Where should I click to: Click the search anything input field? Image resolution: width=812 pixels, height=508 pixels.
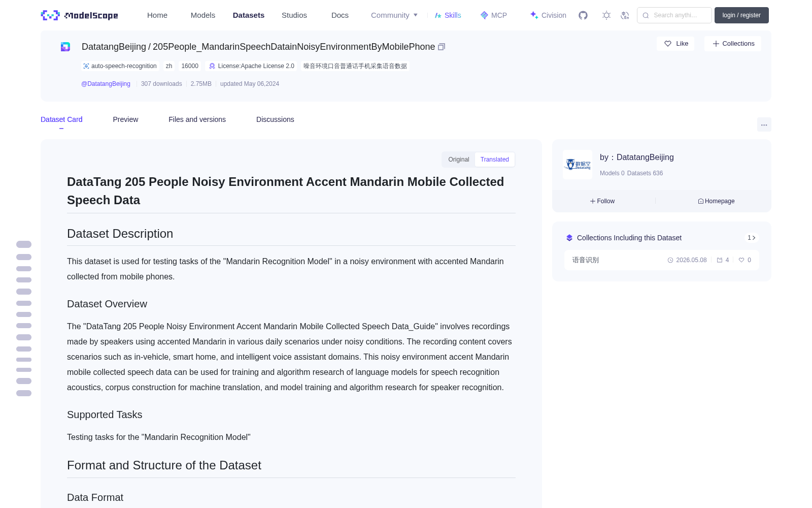coord(674,15)
